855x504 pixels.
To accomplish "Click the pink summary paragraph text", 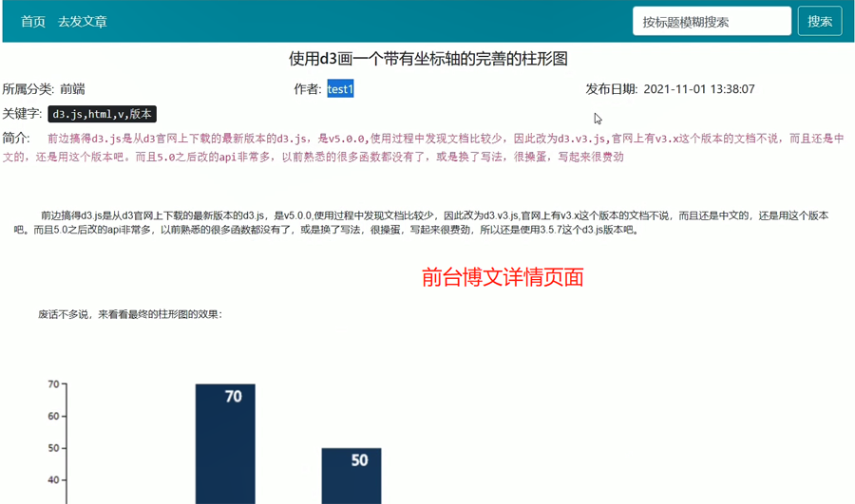I will coord(423,148).
